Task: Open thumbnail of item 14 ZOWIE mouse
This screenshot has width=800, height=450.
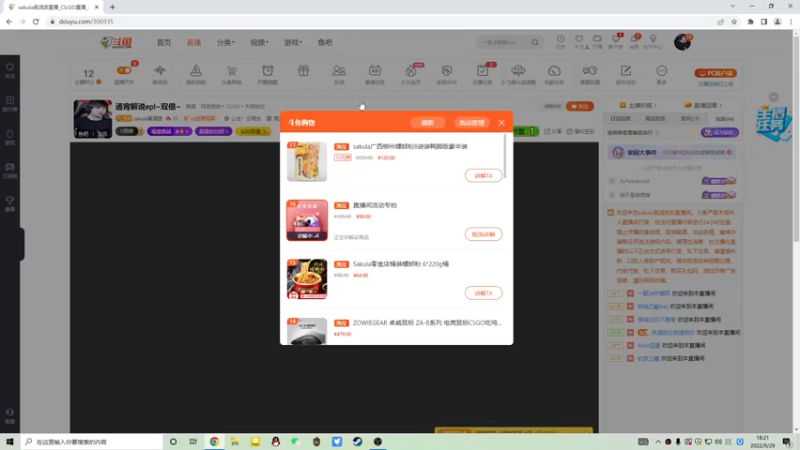Action: [x=307, y=331]
